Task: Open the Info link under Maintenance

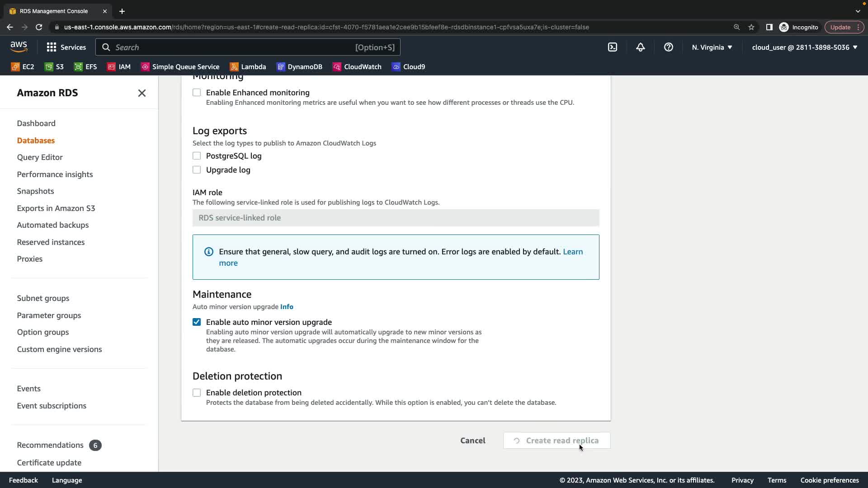Action: [x=287, y=307]
